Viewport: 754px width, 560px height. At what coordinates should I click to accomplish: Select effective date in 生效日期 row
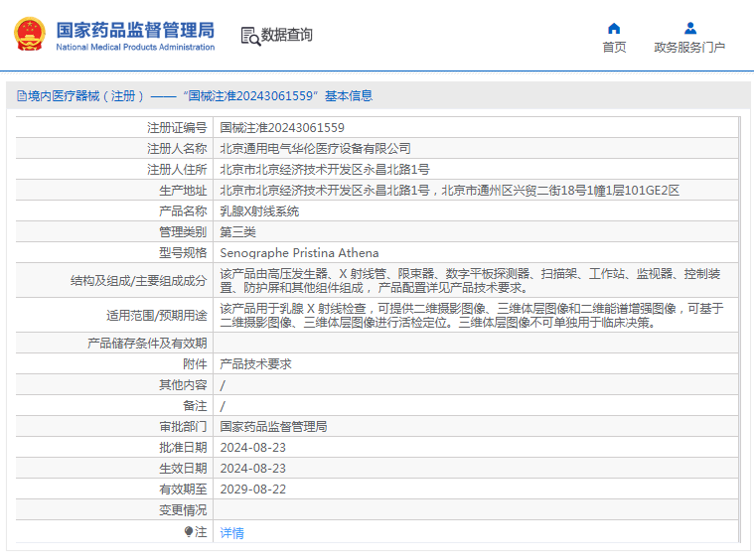point(253,469)
